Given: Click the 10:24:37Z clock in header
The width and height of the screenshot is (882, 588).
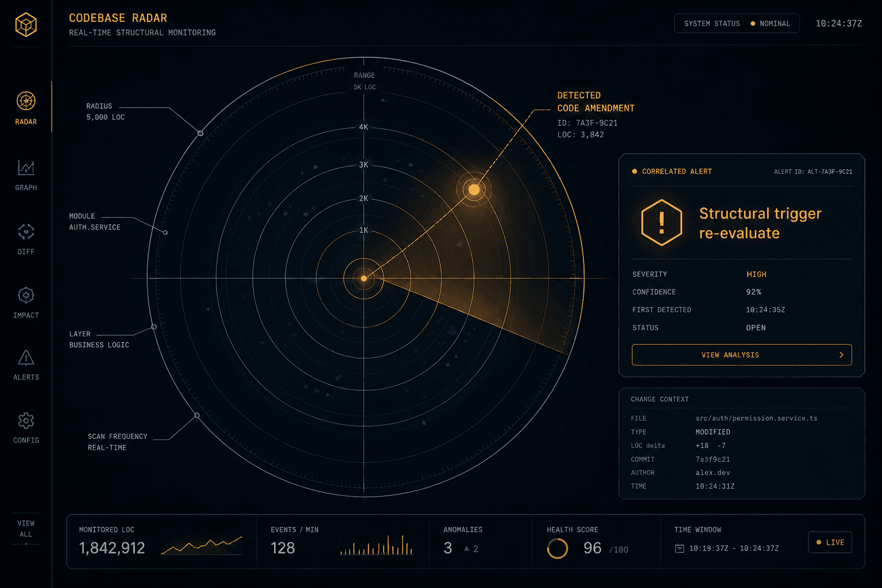Looking at the screenshot, I should tap(839, 24).
